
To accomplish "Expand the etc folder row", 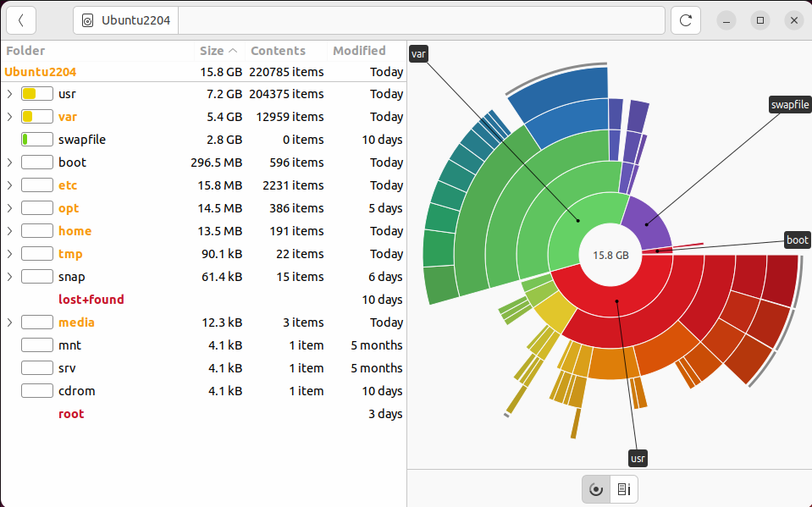I will pyautogui.click(x=10, y=185).
